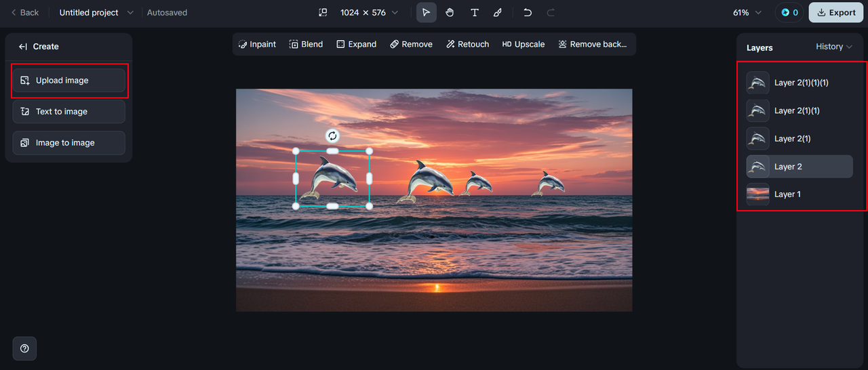868x370 pixels.
Task: Open the History dropdown
Action: [x=833, y=47]
